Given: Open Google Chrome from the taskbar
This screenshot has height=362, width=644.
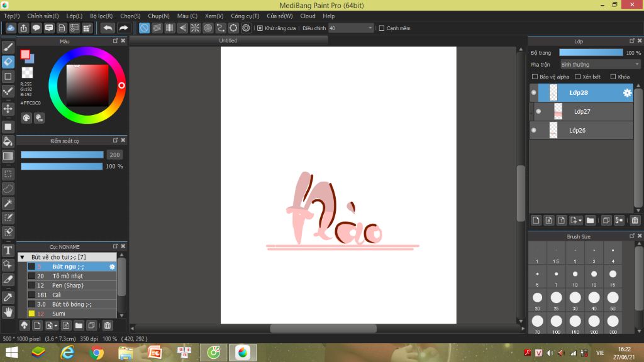Looking at the screenshot, I should coord(96,353).
